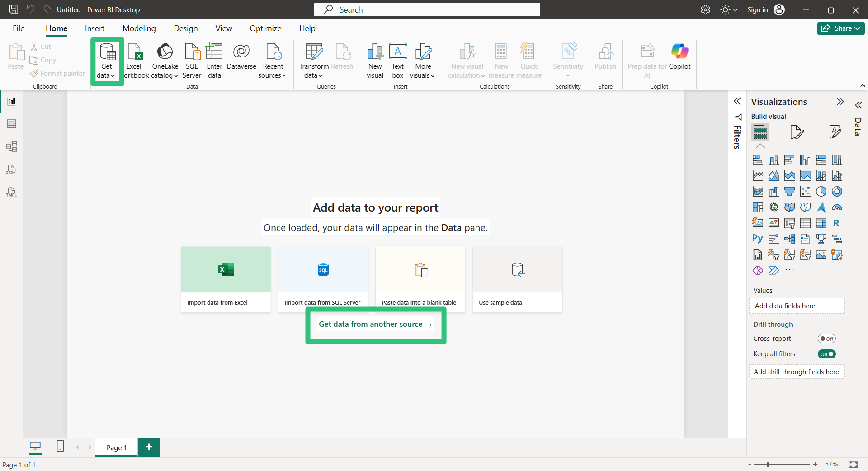Select the Gauge visualization icon
Viewport: 868px width, 471px height.
(x=837, y=207)
